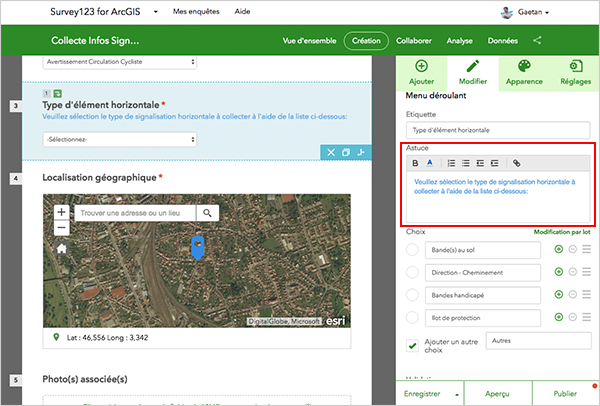600x406 pixels.
Task: Open the Aide menu
Action: point(242,11)
